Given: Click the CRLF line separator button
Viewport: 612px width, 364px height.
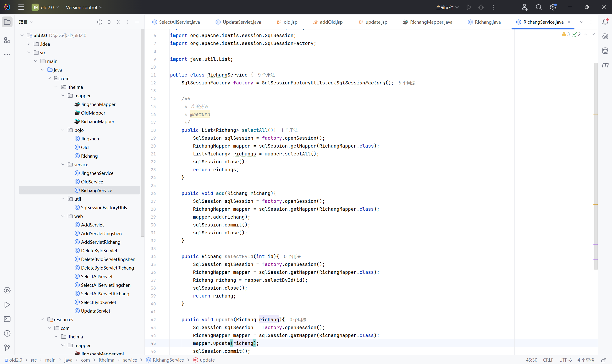Looking at the screenshot, I should pos(548,360).
